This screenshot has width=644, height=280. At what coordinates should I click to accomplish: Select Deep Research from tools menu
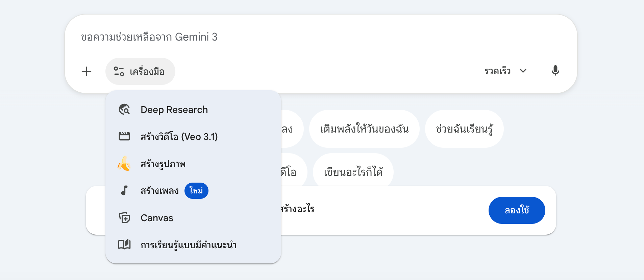click(174, 110)
